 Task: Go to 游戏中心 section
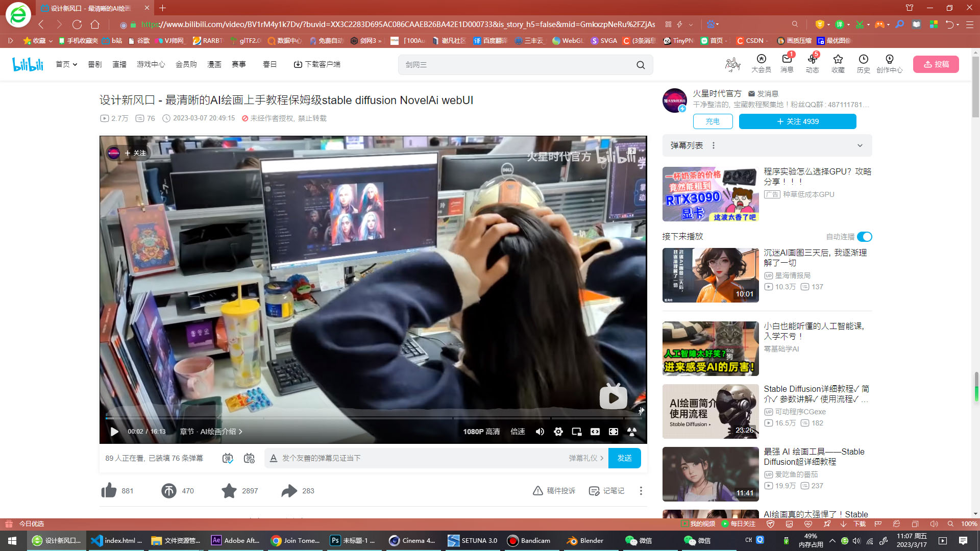[x=151, y=64]
